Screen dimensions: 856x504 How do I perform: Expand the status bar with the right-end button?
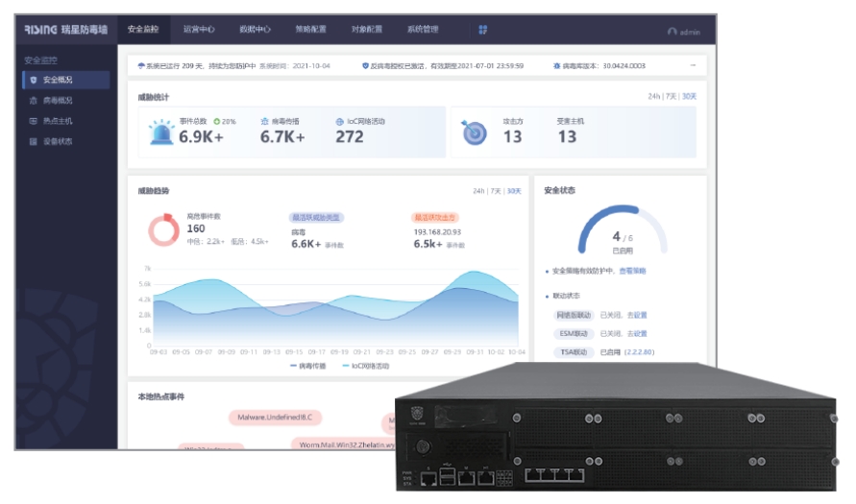click(x=693, y=65)
